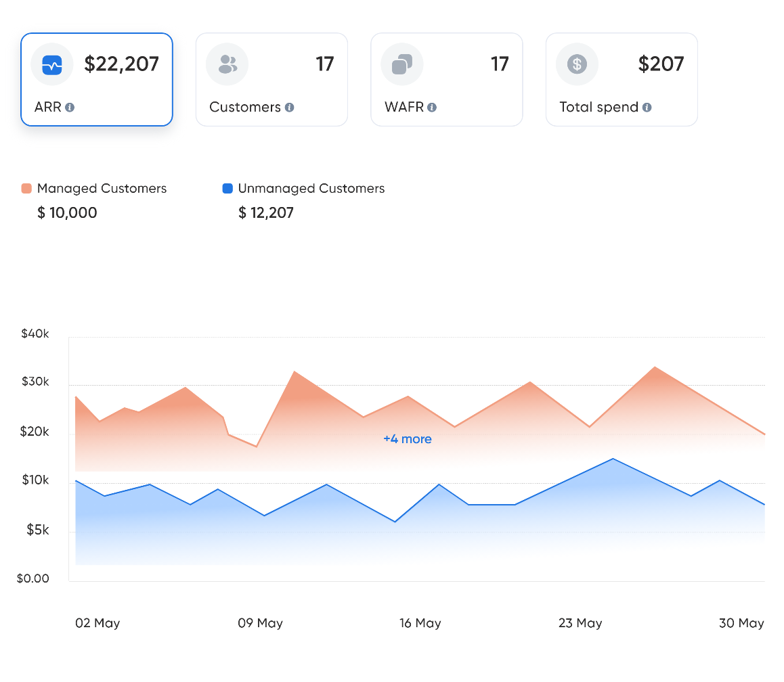Click the $40k y-axis label
The width and height of the screenshot is (784, 682).
[35, 334]
